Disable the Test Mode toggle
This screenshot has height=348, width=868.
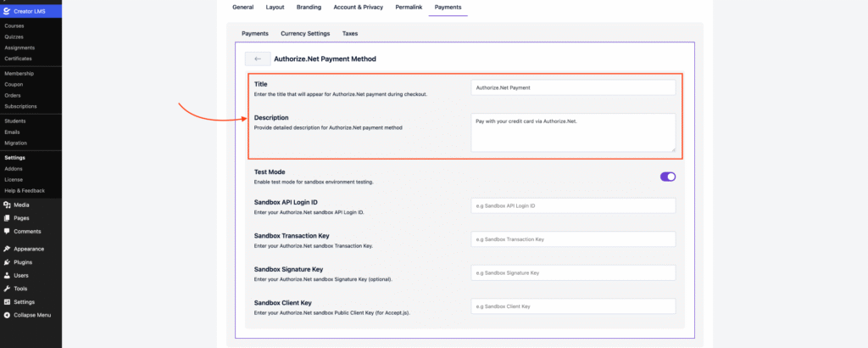(668, 177)
